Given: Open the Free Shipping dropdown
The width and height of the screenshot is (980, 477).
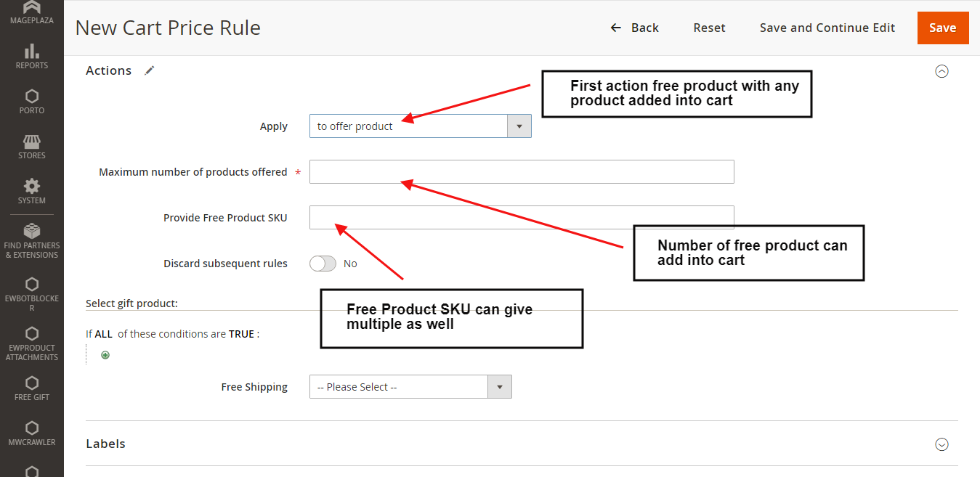Looking at the screenshot, I should (x=410, y=387).
